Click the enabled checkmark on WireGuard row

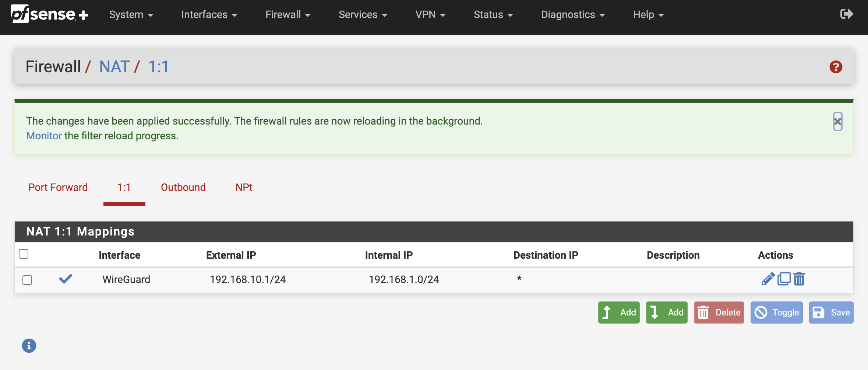66,279
